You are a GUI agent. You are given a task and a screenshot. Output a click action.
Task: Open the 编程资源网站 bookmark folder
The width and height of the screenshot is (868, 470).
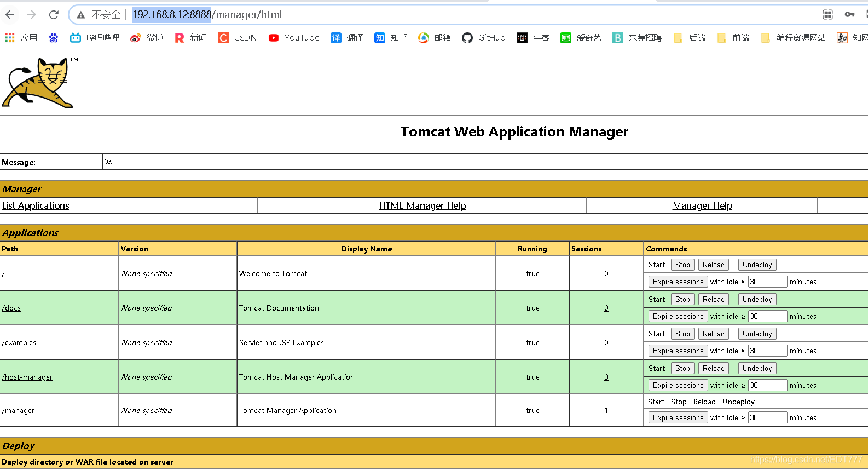(794, 38)
